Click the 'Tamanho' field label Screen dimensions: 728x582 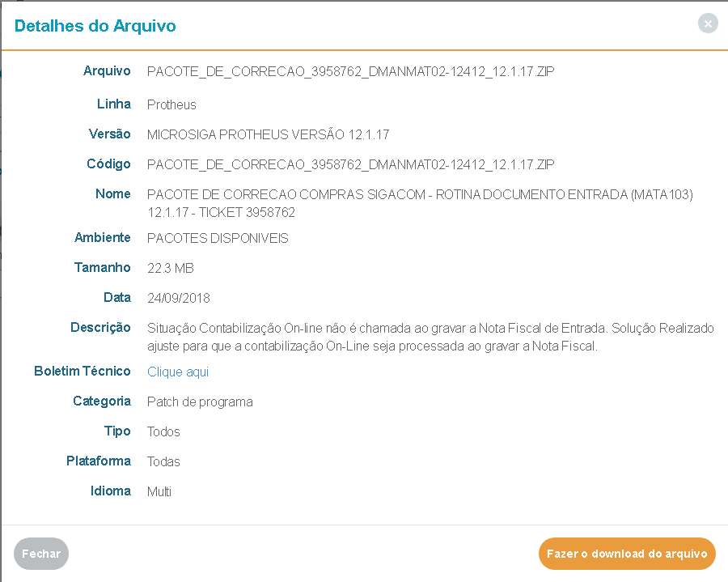point(102,267)
